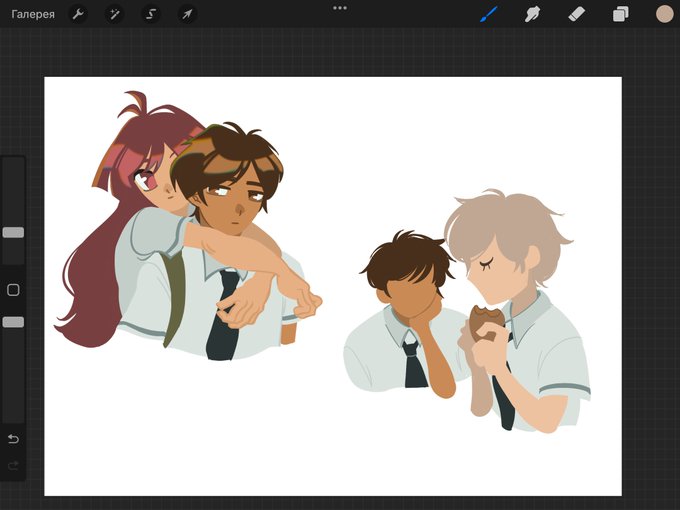Select the Brush paint tool
This screenshot has width=680, height=510.
pyautogui.click(x=489, y=14)
